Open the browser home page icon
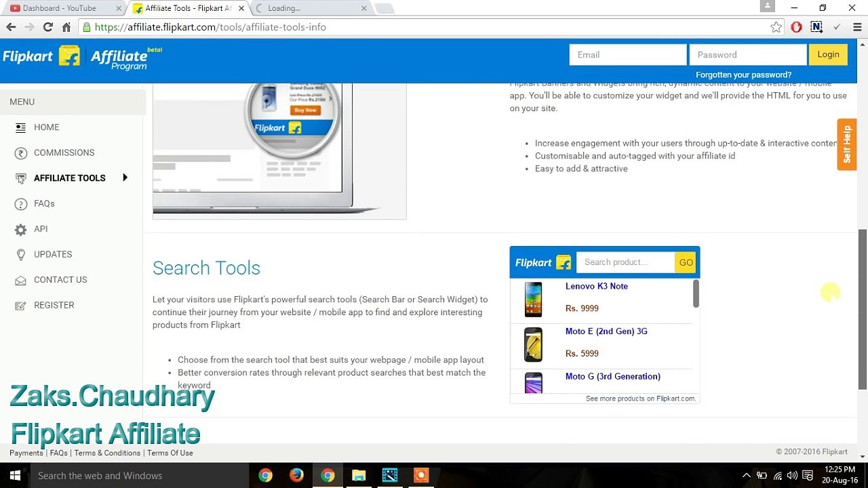This screenshot has width=868, height=488. tap(66, 27)
